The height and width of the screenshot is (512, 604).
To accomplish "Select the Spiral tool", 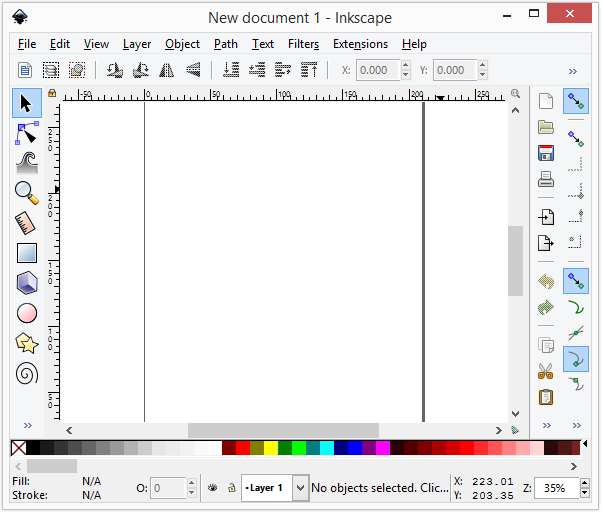I will coord(27,373).
